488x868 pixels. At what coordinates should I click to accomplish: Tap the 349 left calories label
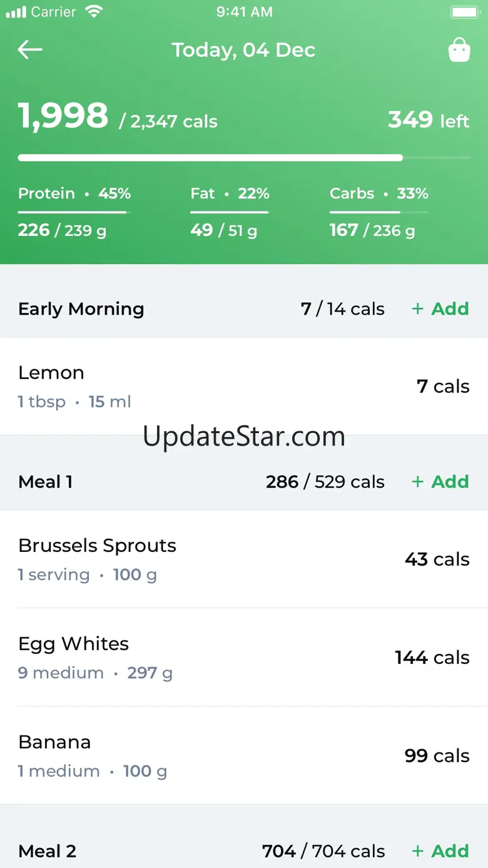click(428, 120)
